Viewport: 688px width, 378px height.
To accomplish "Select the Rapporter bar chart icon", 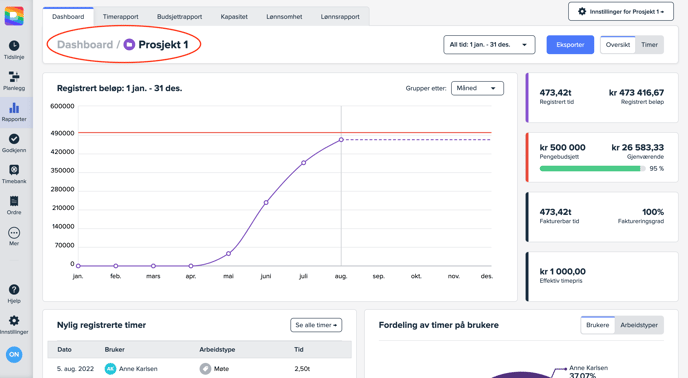I will (14, 108).
